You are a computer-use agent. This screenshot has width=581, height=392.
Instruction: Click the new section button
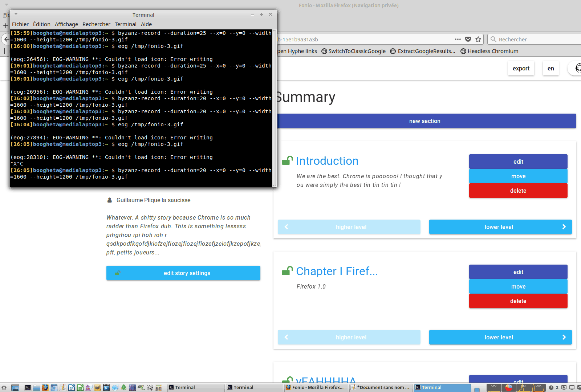click(425, 121)
